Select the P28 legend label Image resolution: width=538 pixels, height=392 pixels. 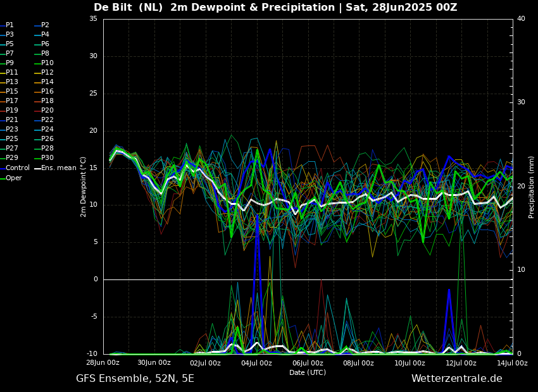[44, 149]
